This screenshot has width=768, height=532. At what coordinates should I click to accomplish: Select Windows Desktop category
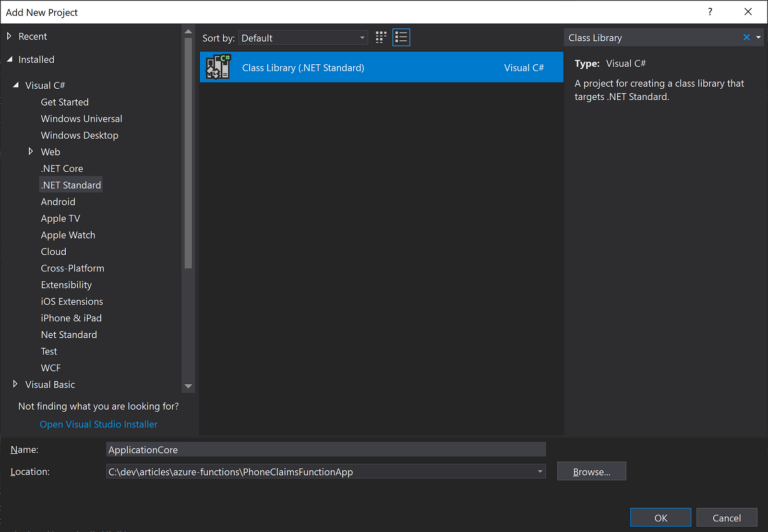[80, 135]
